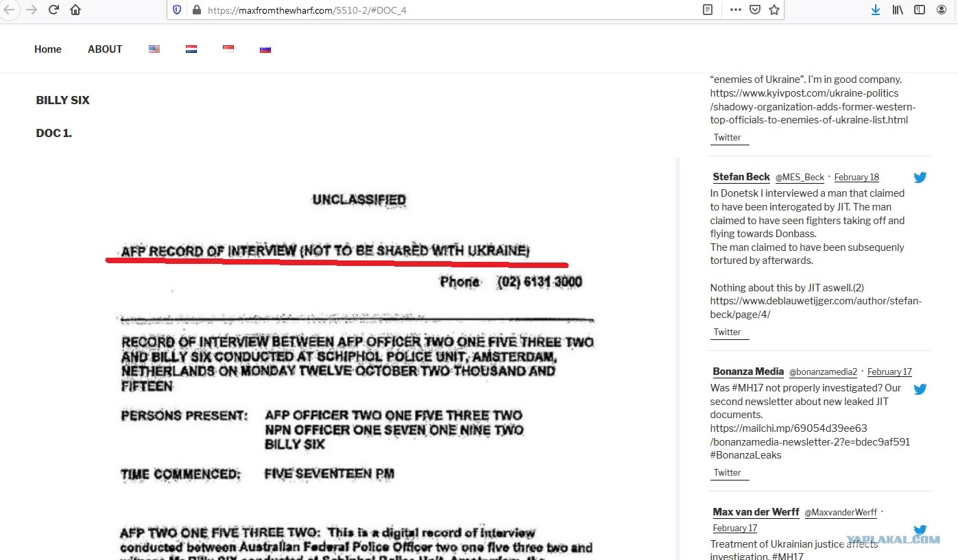Open the #BonanzaLeaks hashtag link
Image resolution: width=958 pixels, height=560 pixels.
pyautogui.click(x=745, y=455)
